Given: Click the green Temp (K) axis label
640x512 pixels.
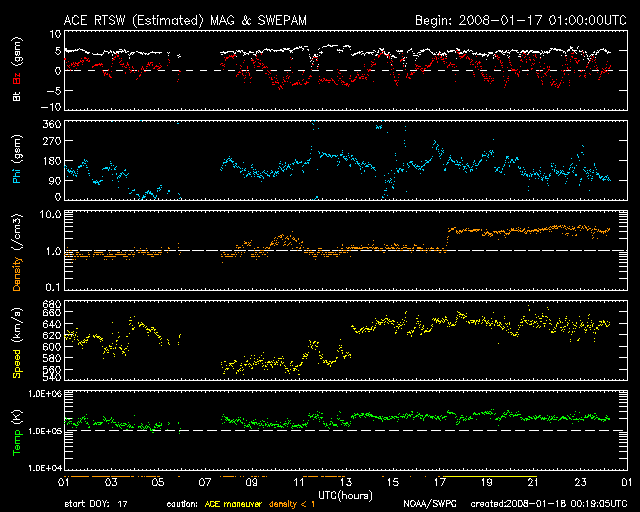Looking at the screenshot, I should pos(16,431).
